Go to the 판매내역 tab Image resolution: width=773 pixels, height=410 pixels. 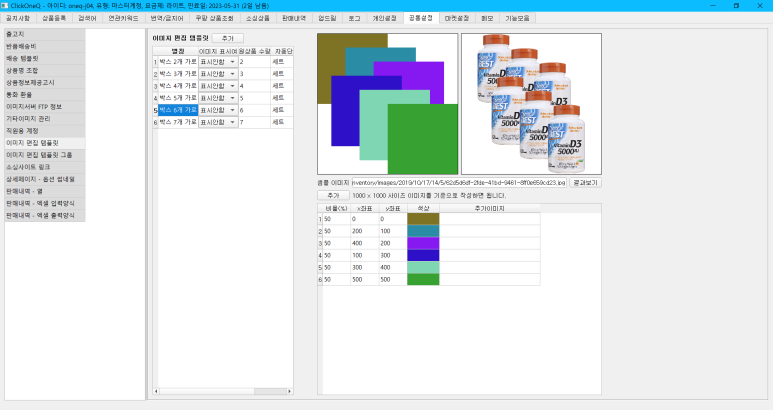pos(294,18)
